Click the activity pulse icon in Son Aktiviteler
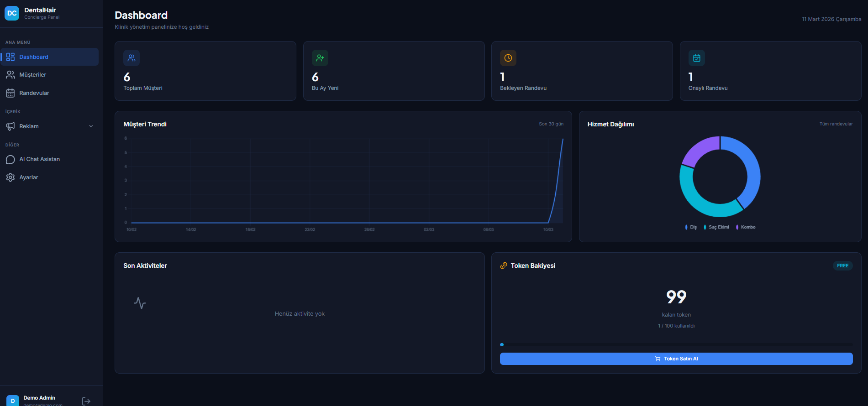The image size is (868, 406). click(x=140, y=303)
